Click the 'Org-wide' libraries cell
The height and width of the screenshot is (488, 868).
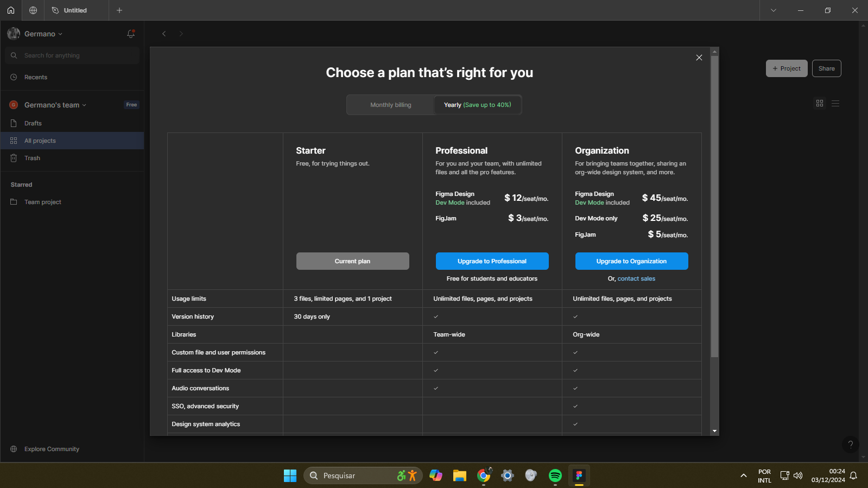point(586,334)
